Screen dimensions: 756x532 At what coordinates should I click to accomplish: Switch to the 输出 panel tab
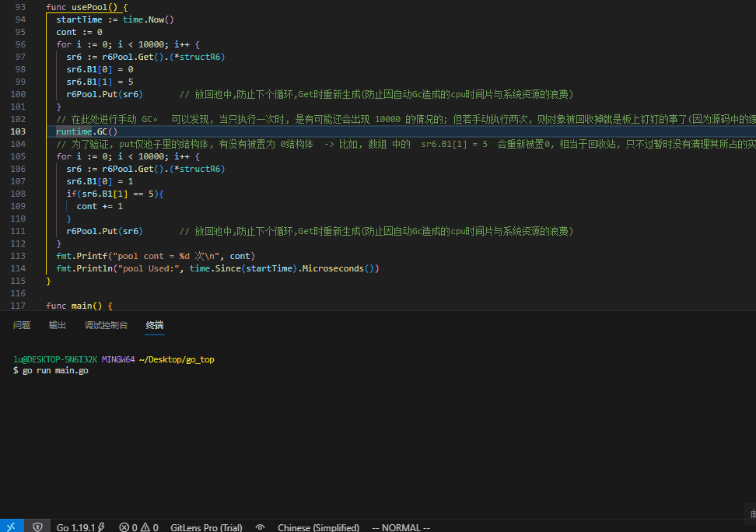click(58, 325)
